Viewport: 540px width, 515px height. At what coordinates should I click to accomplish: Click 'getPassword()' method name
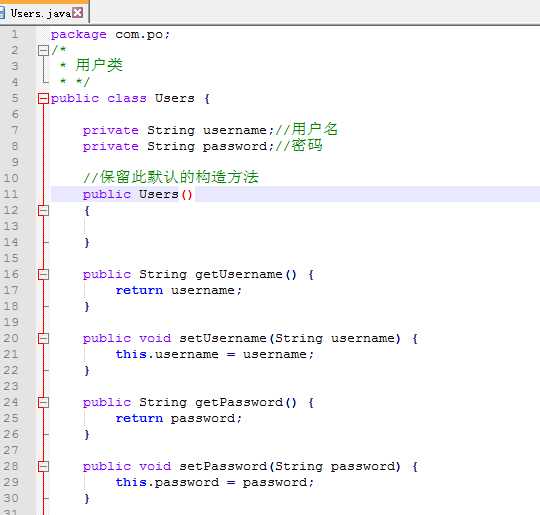(x=246, y=402)
